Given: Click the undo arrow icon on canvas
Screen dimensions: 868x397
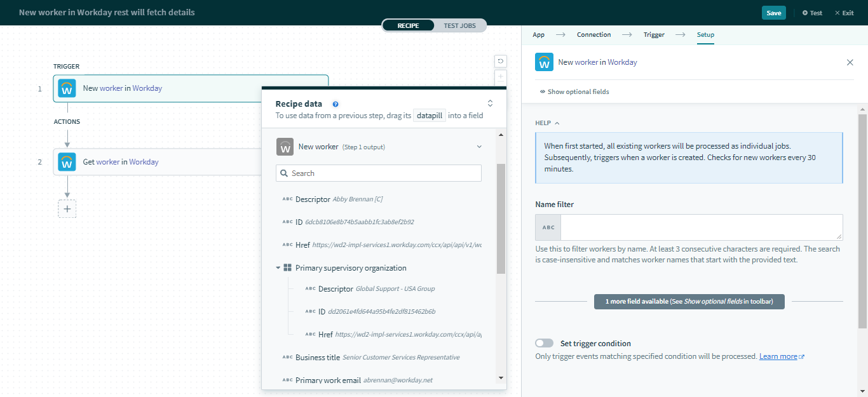Looking at the screenshot, I should (x=501, y=61).
